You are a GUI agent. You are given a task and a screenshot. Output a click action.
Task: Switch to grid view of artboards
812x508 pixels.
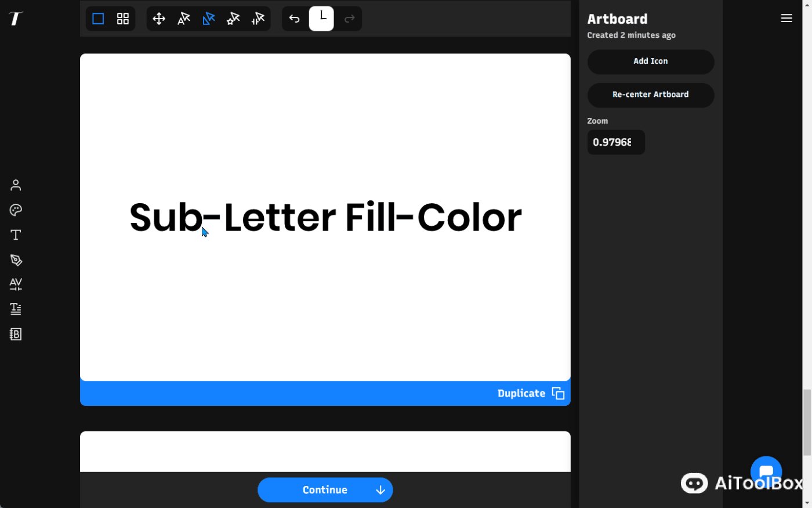point(122,18)
